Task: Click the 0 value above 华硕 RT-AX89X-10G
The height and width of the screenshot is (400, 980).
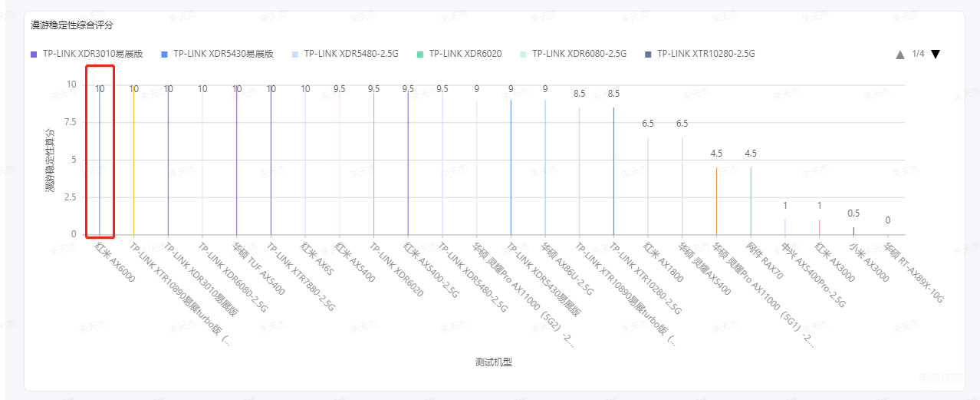Action: click(888, 220)
